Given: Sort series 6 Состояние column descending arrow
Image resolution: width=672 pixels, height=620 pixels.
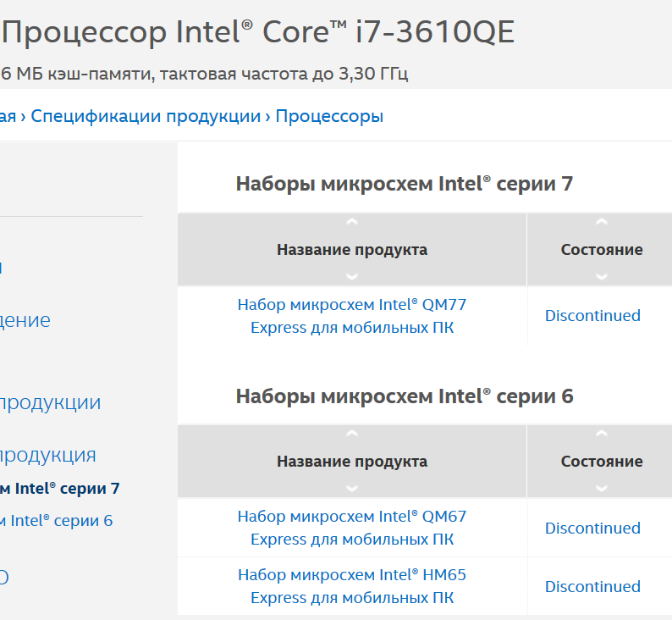Looking at the screenshot, I should pyautogui.click(x=601, y=488).
